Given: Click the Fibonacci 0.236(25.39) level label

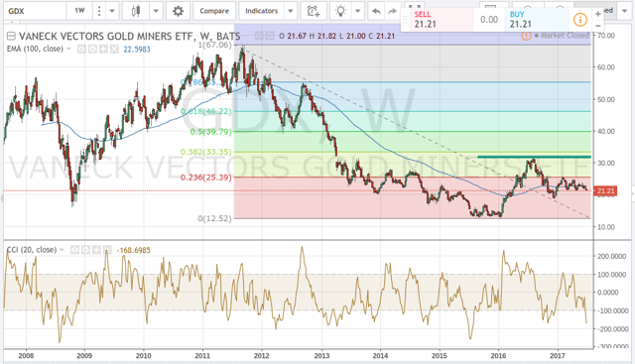Looking at the screenshot, I should click(x=206, y=178).
